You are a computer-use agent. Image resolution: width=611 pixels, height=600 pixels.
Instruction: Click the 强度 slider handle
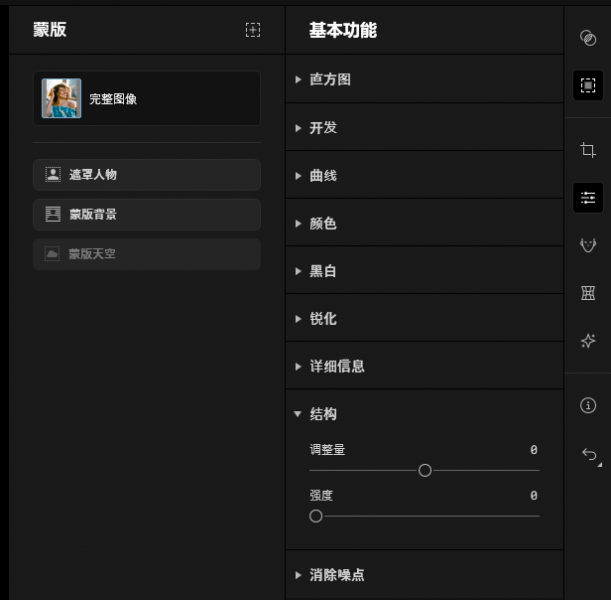[316, 516]
